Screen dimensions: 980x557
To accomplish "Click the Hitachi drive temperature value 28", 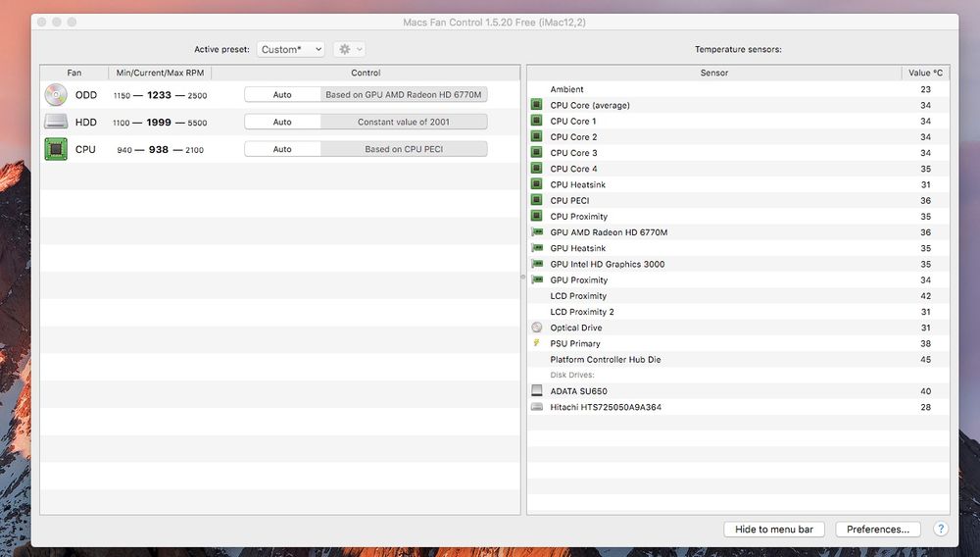I will (926, 407).
